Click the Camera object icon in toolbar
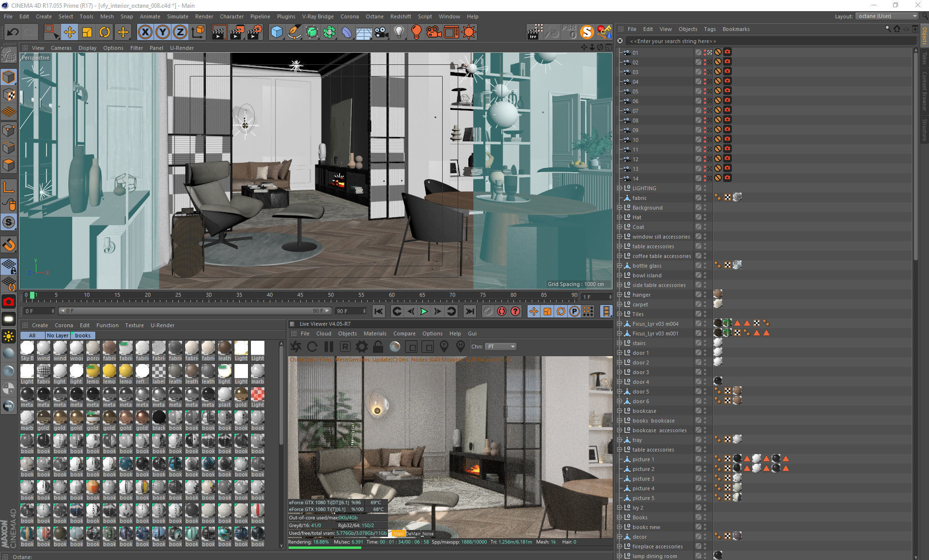The height and width of the screenshot is (560, 929). pyautogui.click(x=381, y=32)
